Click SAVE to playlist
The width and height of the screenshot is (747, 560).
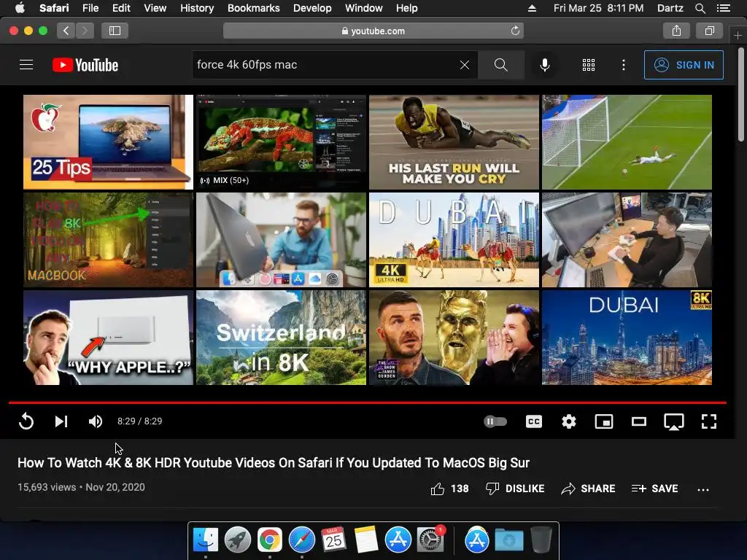654,489
